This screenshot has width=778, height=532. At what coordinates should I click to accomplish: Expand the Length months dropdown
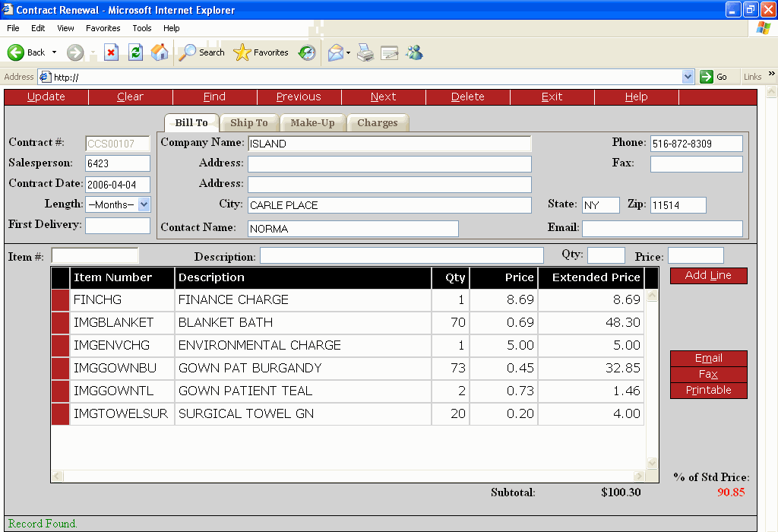(x=144, y=204)
